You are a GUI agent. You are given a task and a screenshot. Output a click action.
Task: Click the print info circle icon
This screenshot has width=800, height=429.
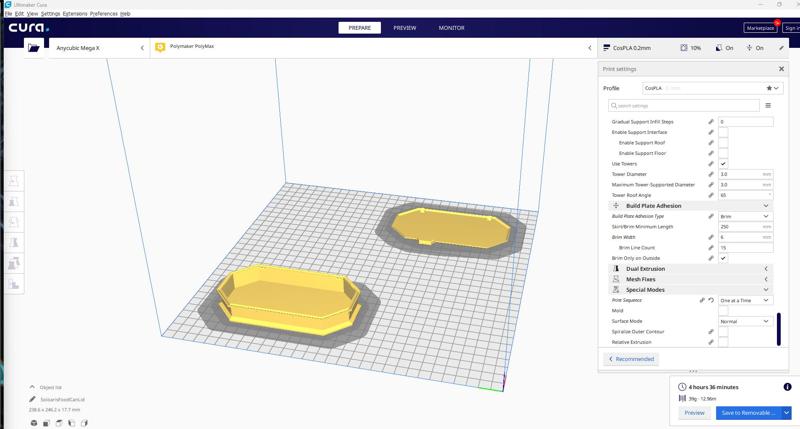pyautogui.click(x=787, y=387)
